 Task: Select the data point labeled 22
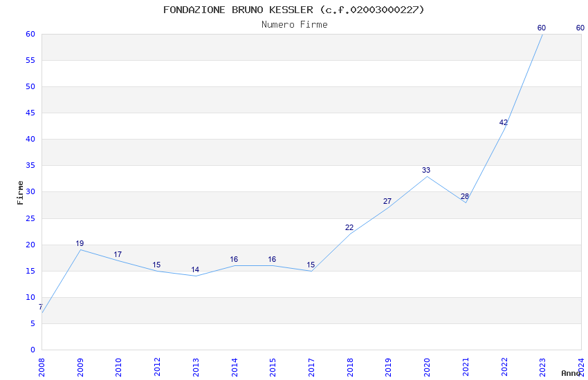point(349,227)
